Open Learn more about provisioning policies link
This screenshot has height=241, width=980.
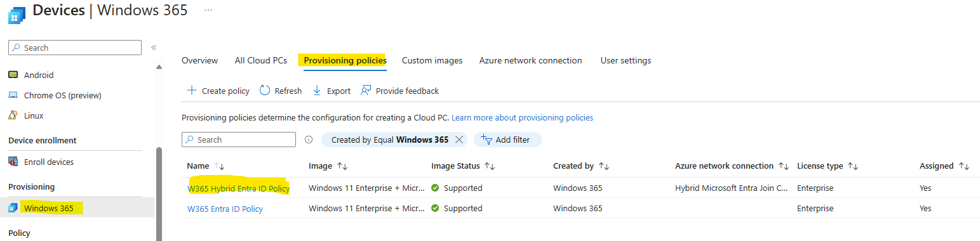[x=522, y=117]
